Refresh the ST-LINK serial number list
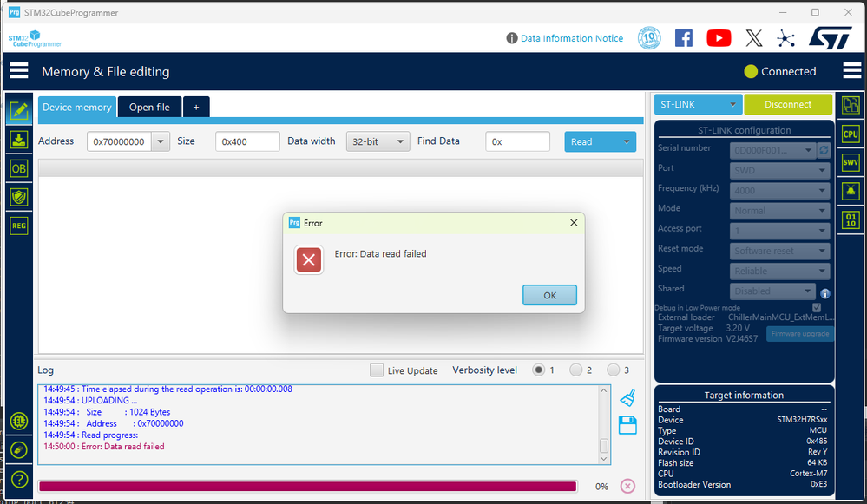 pyautogui.click(x=824, y=150)
